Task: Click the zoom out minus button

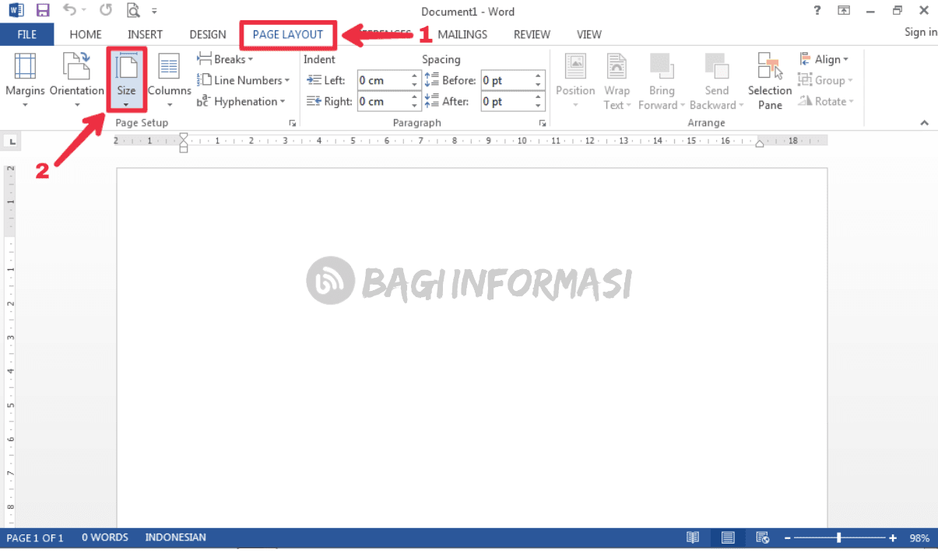Action: [788, 537]
